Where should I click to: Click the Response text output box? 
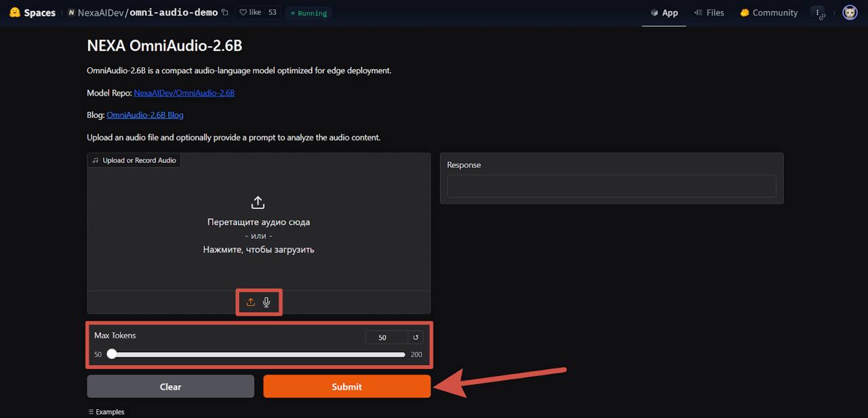click(612, 186)
